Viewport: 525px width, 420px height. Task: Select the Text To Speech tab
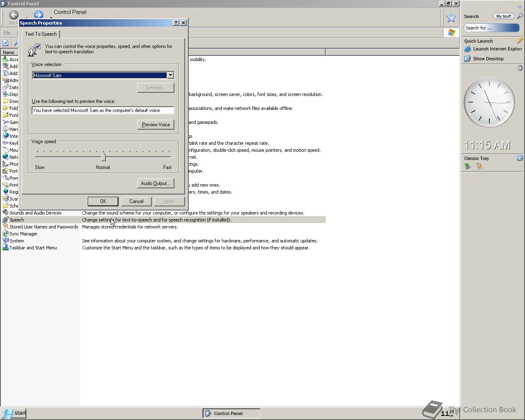(x=41, y=34)
